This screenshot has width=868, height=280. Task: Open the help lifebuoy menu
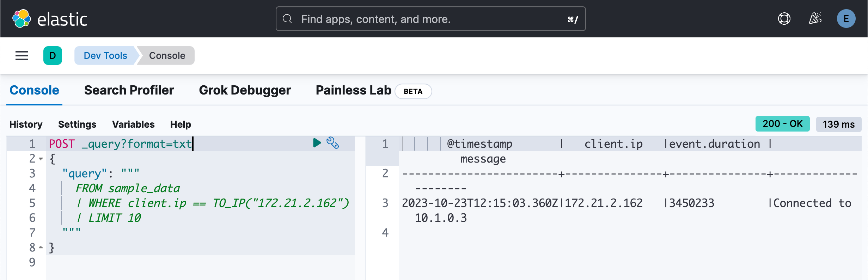(784, 19)
